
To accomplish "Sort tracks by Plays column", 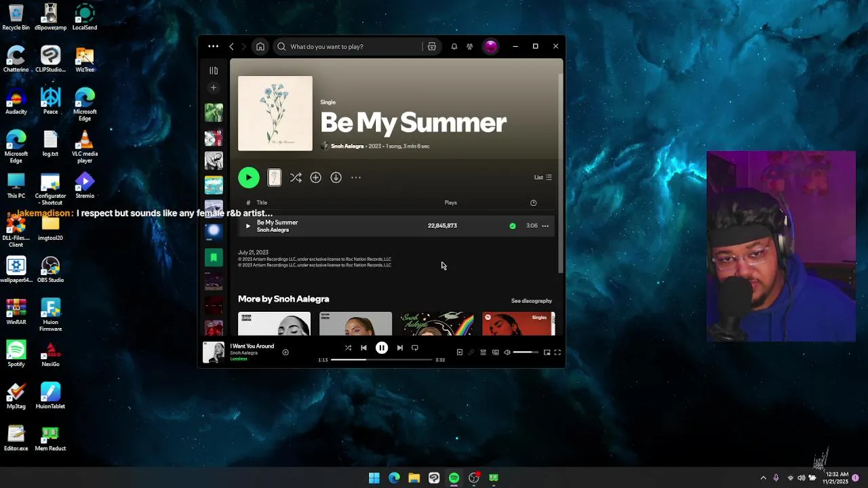I will tap(450, 203).
